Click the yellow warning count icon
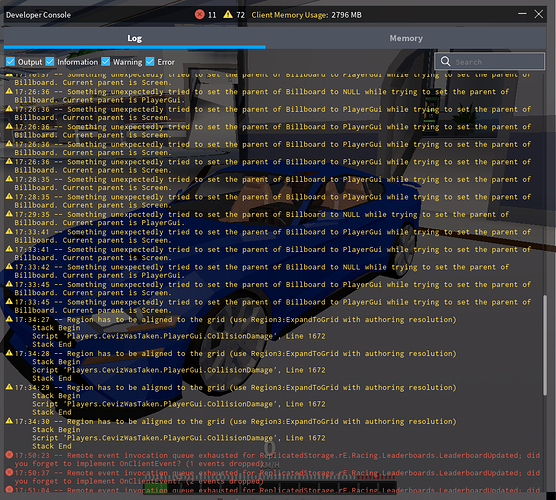The image size is (556, 500). [228, 15]
